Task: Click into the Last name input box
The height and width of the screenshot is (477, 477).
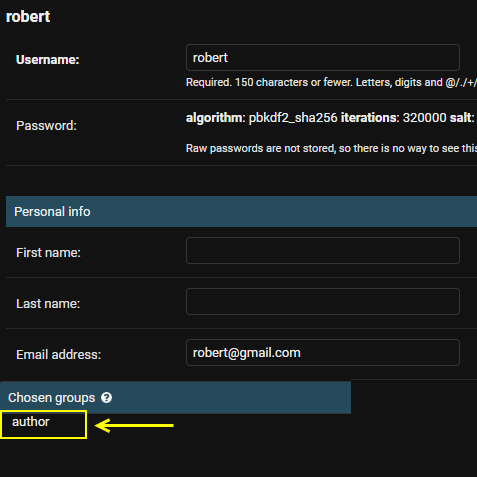Action: [323, 302]
